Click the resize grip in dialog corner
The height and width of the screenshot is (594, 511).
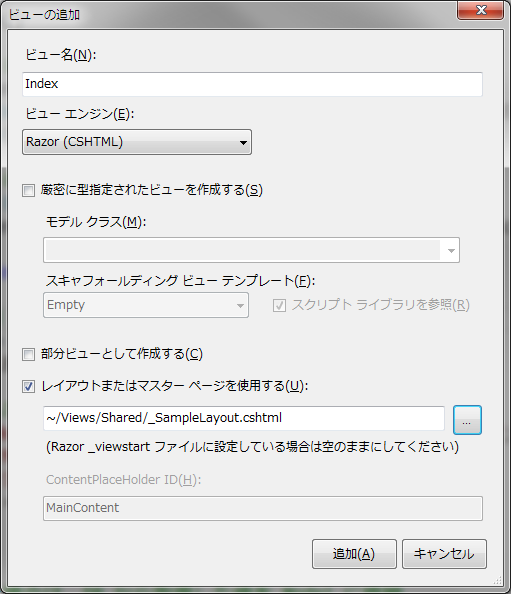(x=498, y=581)
